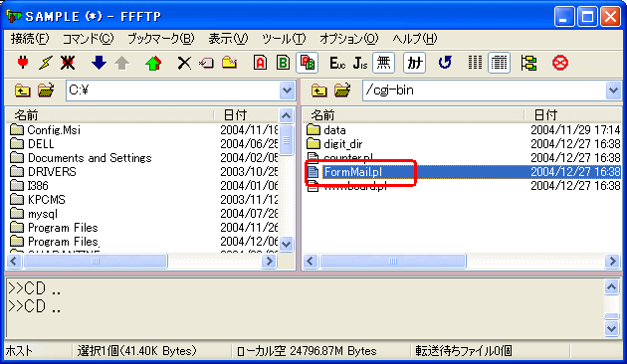Click the Rename icon next to Delete

(206, 63)
